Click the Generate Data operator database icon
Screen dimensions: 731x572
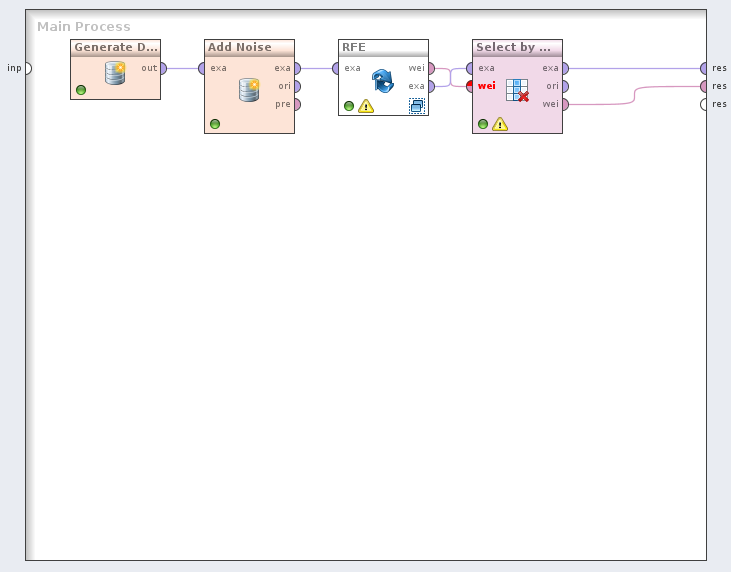115,73
